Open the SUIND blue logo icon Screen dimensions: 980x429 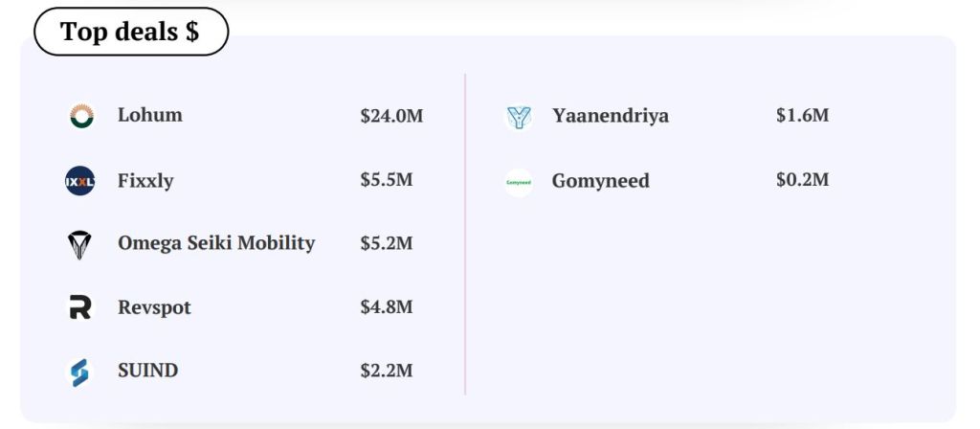click(x=80, y=373)
